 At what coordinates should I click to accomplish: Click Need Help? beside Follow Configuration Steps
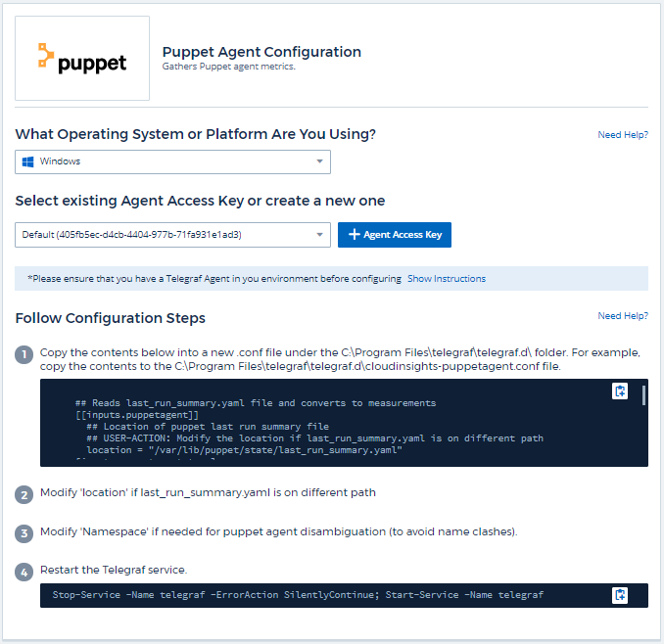(x=623, y=316)
